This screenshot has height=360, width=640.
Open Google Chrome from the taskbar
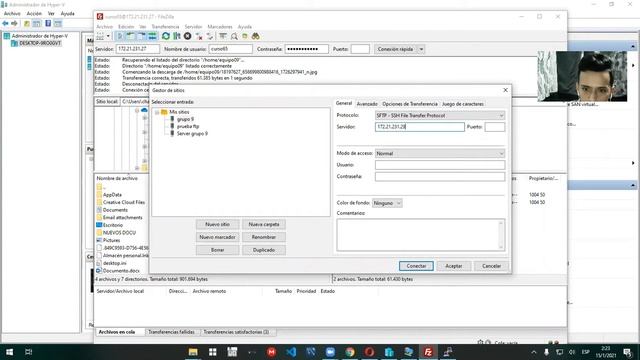pyautogui.click(x=350, y=352)
